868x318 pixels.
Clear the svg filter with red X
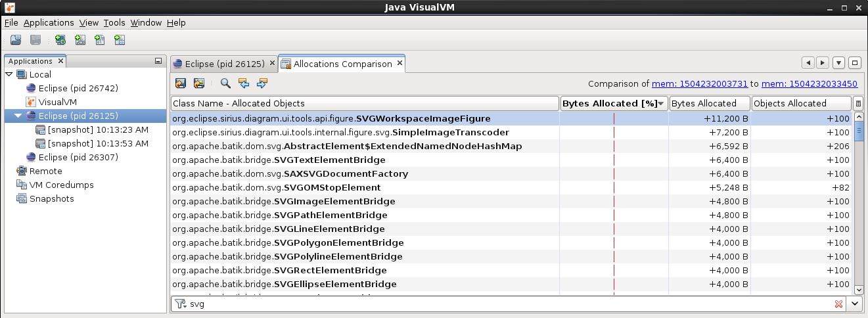(x=838, y=304)
